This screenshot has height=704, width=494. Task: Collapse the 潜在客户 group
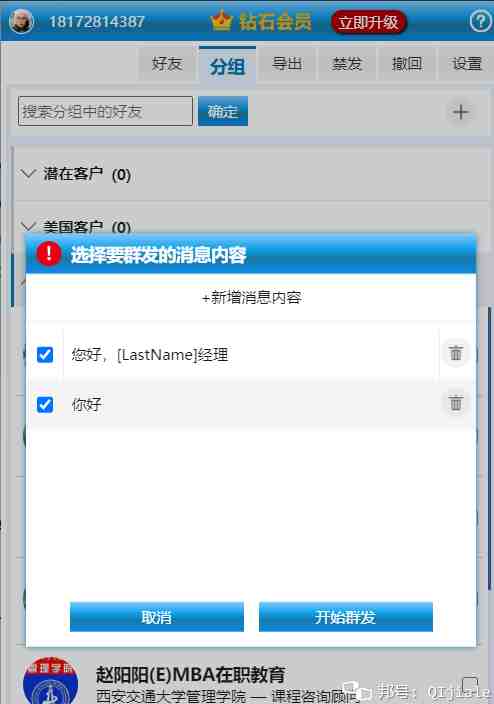(x=28, y=173)
